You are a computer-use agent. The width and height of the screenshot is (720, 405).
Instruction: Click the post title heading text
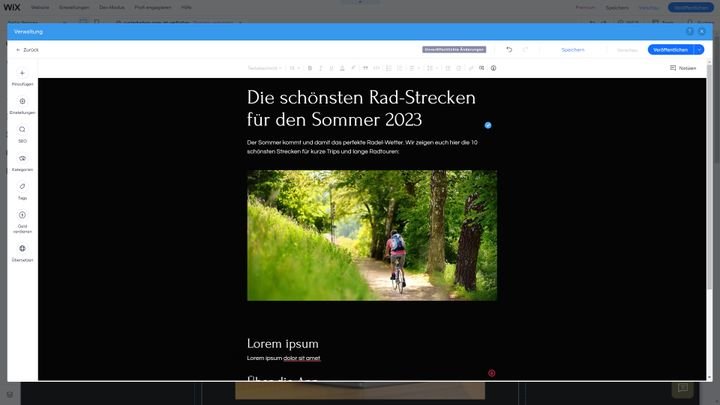(361, 109)
